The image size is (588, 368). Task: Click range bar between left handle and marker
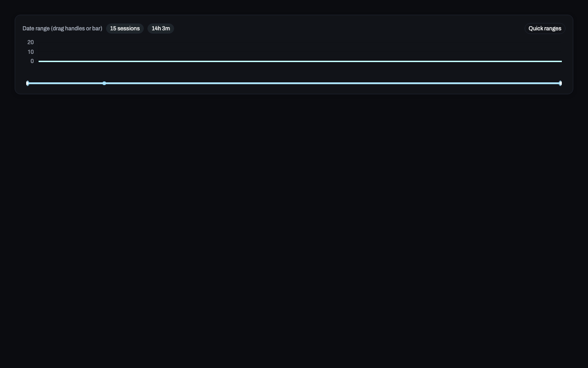click(x=66, y=83)
